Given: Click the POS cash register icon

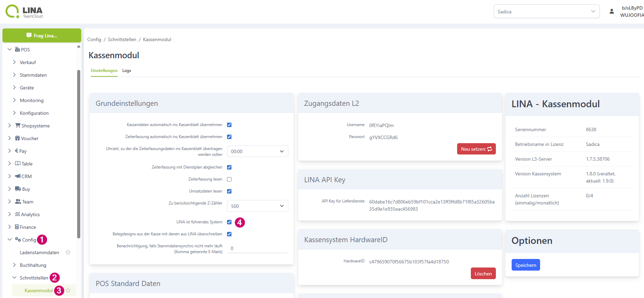Looking at the screenshot, I should click(x=17, y=49).
